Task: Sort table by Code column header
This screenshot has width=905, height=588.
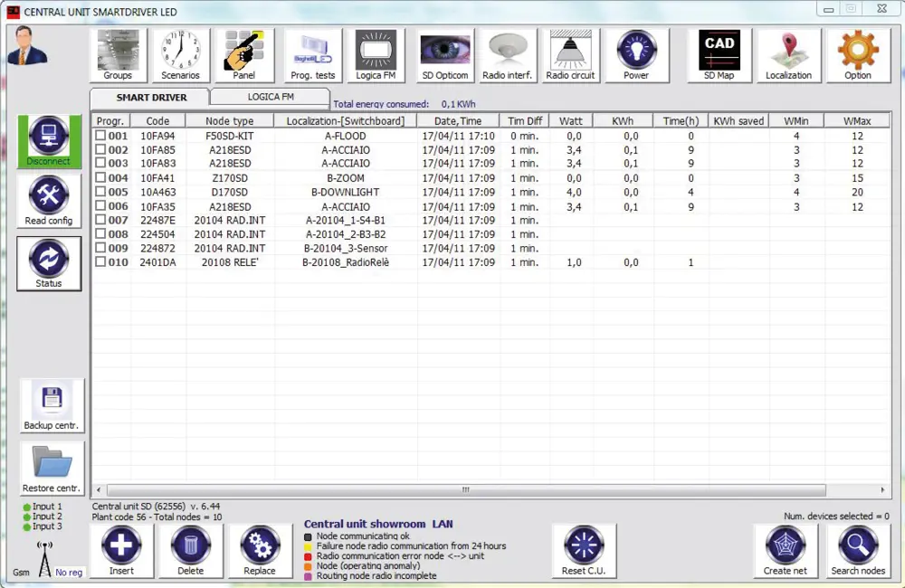Action: [x=157, y=120]
